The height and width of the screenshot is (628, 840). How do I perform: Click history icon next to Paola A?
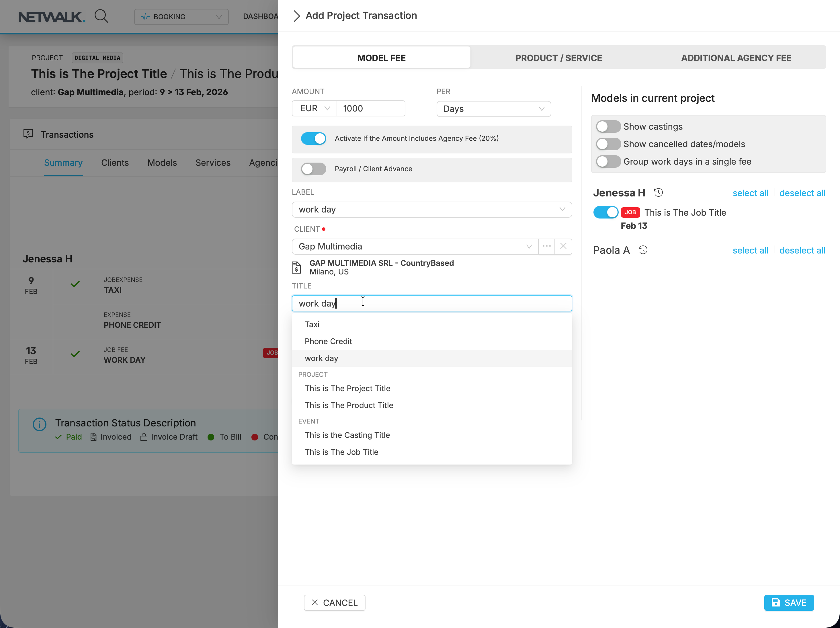(643, 250)
